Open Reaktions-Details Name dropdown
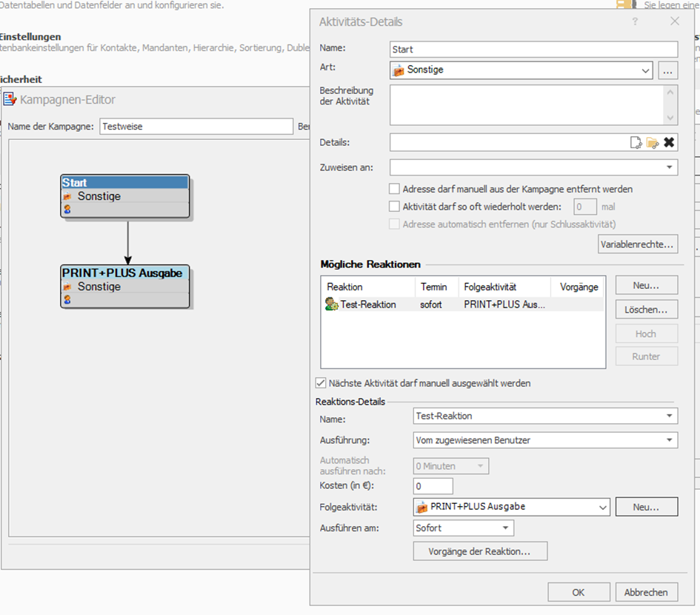Viewport: 700px width, 615px height. click(669, 416)
